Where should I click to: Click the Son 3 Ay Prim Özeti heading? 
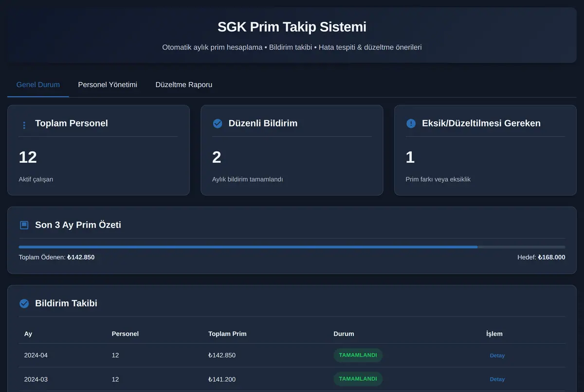pos(78,225)
